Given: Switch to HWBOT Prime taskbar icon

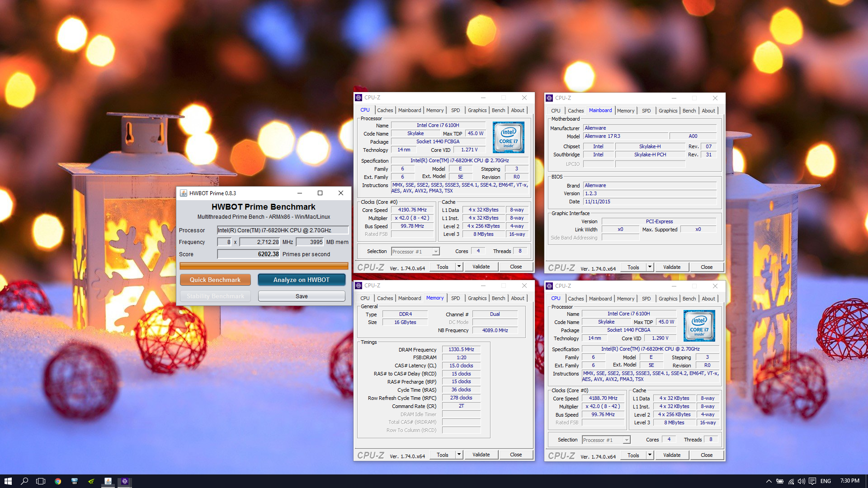Looking at the screenshot, I should 108,481.
